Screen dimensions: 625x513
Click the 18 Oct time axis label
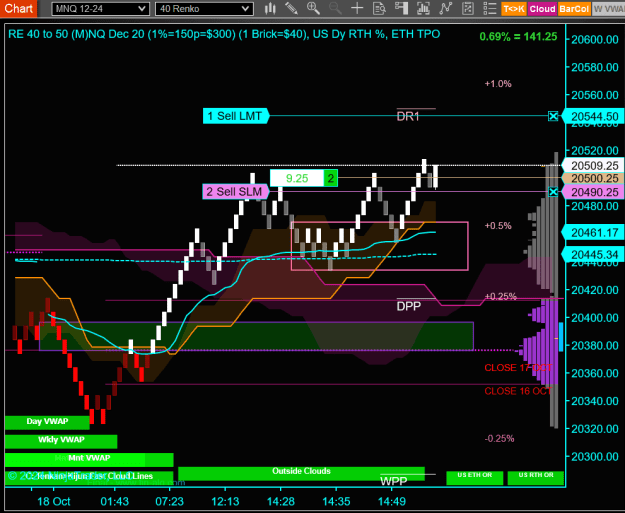click(54, 501)
